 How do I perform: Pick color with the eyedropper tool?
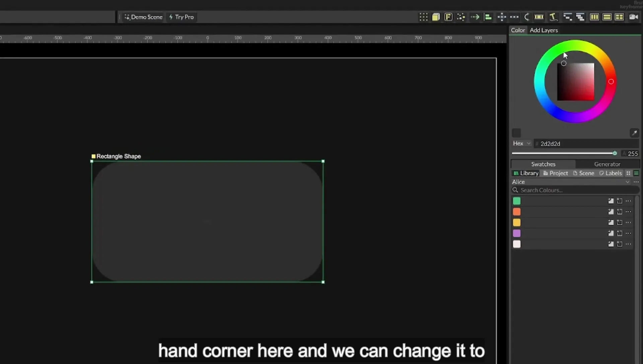tap(634, 133)
